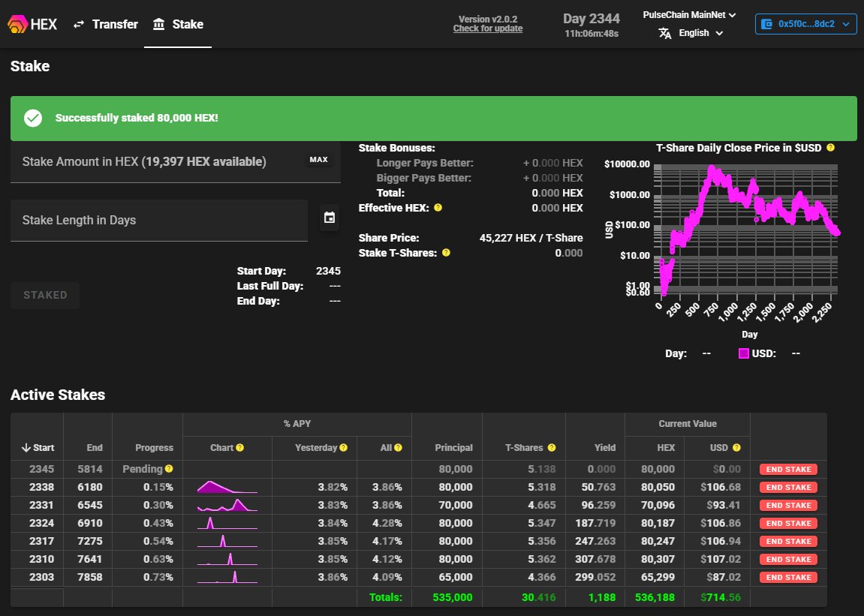Sort table by Start column

click(x=38, y=448)
